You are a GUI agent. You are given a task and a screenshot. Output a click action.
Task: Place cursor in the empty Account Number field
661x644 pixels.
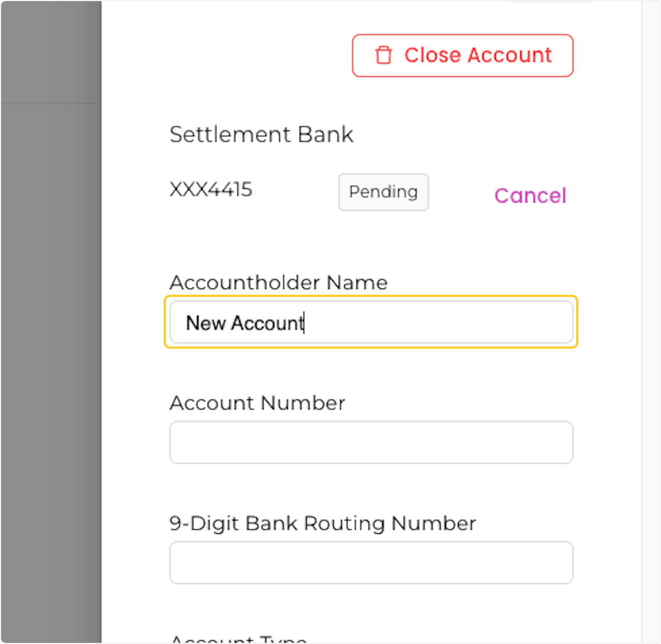coord(371,442)
